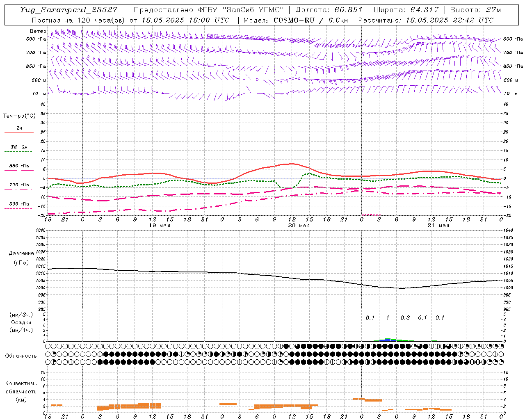Click the Давление pressure label
This screenshot has width=525, height=420.
point(21,253)
